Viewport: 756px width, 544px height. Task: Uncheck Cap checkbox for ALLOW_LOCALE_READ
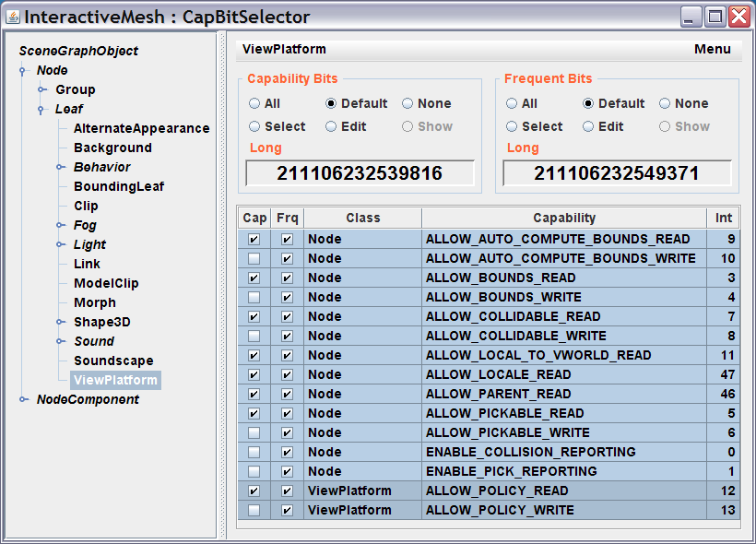point(254,374)
